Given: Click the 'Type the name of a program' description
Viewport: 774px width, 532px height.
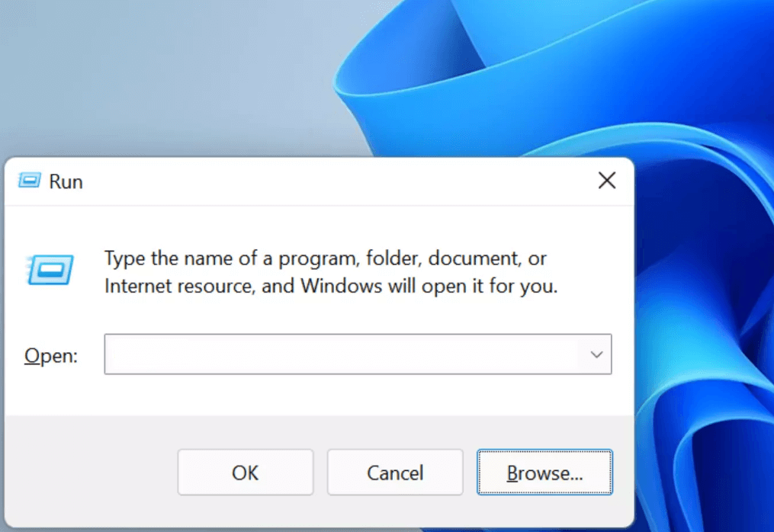Looking at the screenshot, I should [x=331, y=272].
